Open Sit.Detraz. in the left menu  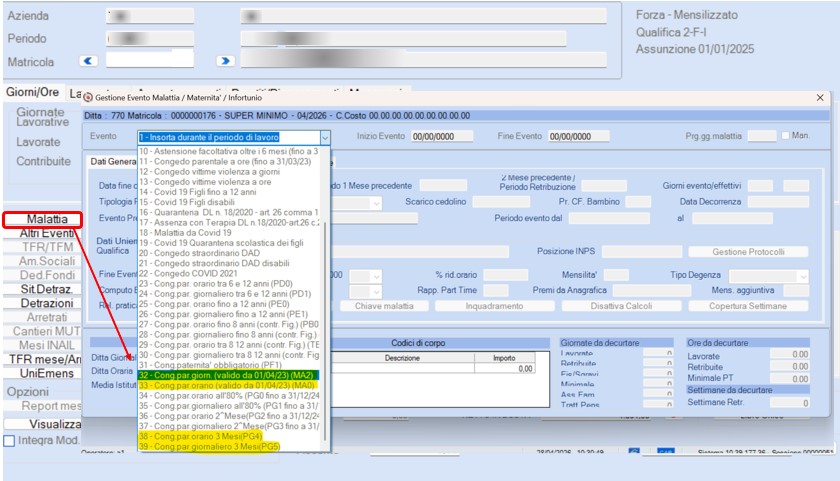pyautogui.click(x=46, y=289)
